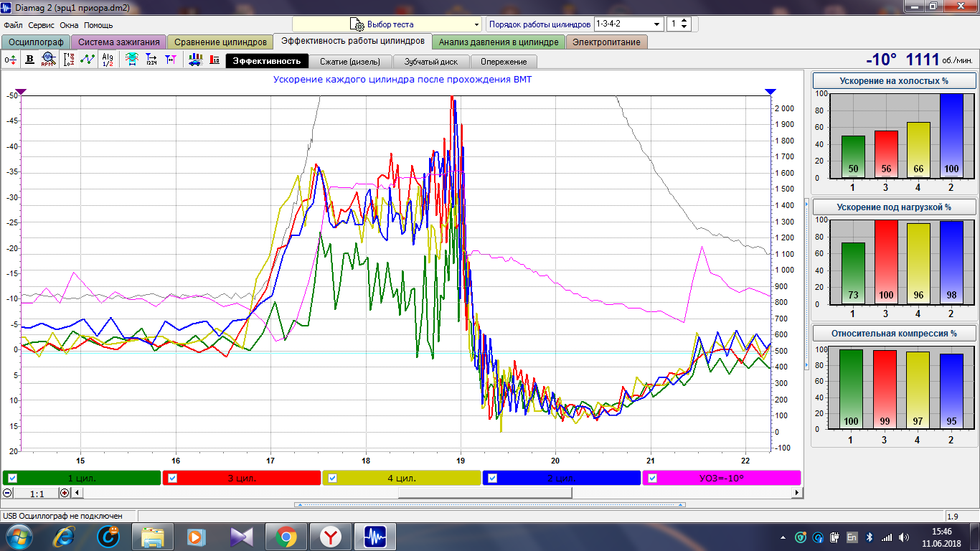Screen dimensions: 980x551
Task: Click the Bluetooth tray icon
Action: click(x=869, y=537)
